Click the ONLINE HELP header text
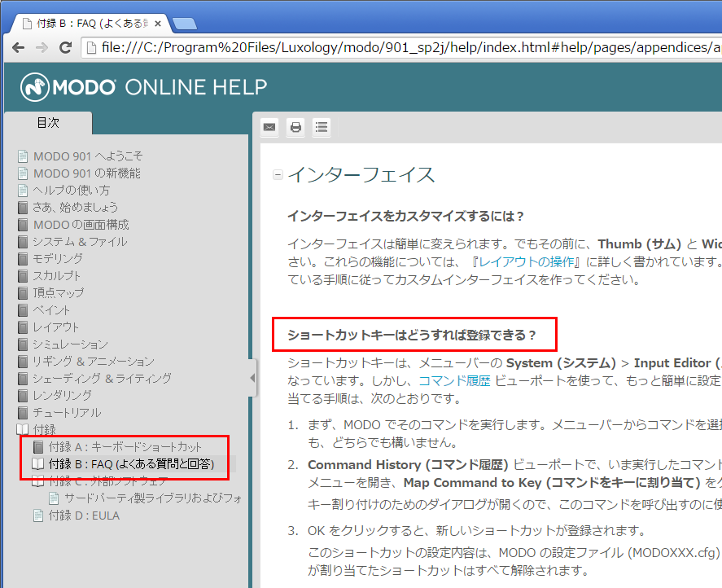The image size is (722, 588). point(196,86)
